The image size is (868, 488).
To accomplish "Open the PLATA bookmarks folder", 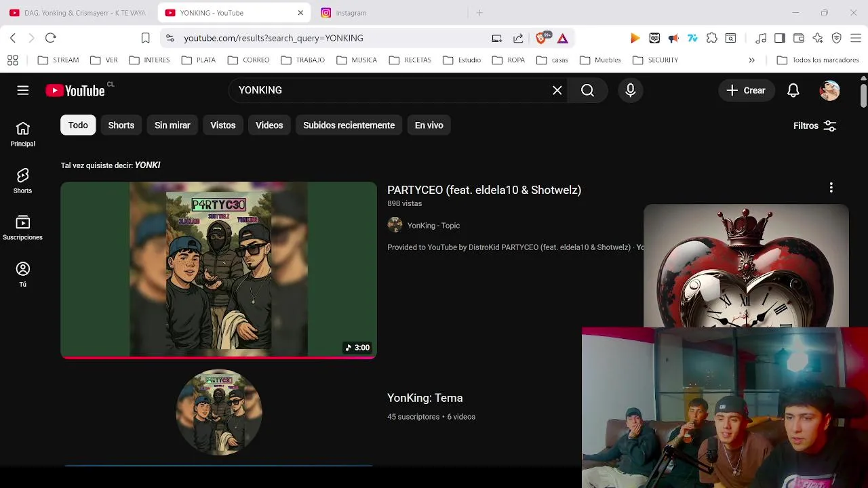I will (199, 60).
